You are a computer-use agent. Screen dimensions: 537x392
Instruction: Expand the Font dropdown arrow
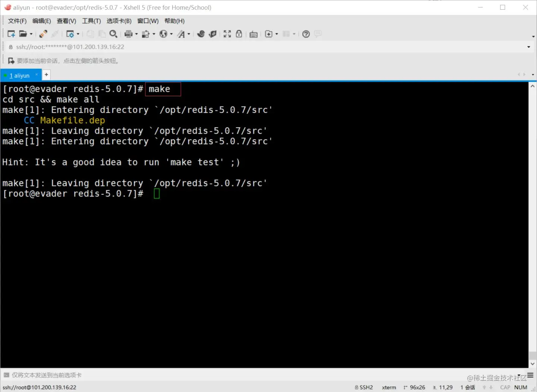189,34
